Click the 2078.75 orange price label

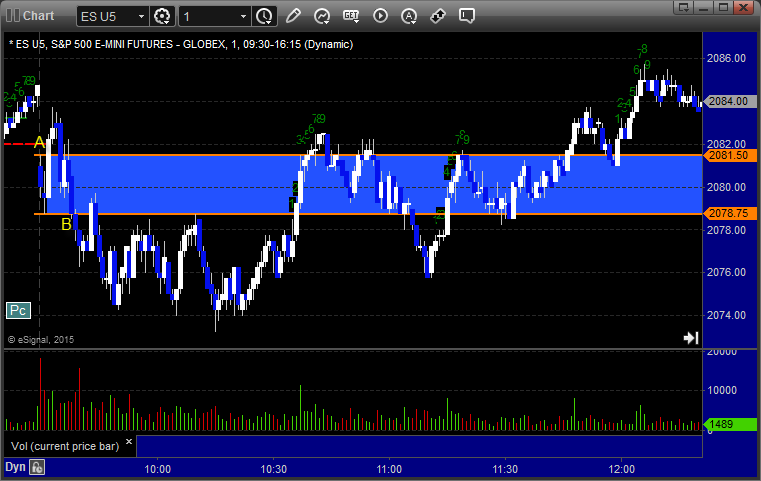click(729, 213)
